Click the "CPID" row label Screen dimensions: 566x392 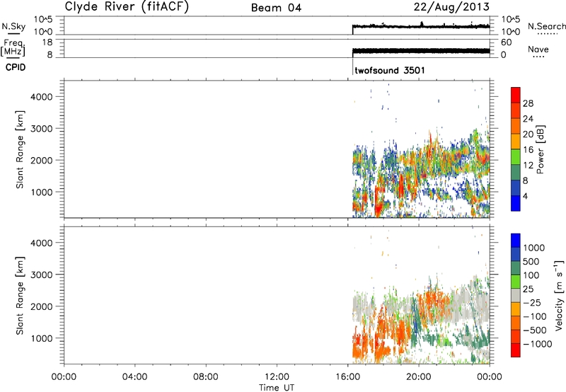(16, 67)
